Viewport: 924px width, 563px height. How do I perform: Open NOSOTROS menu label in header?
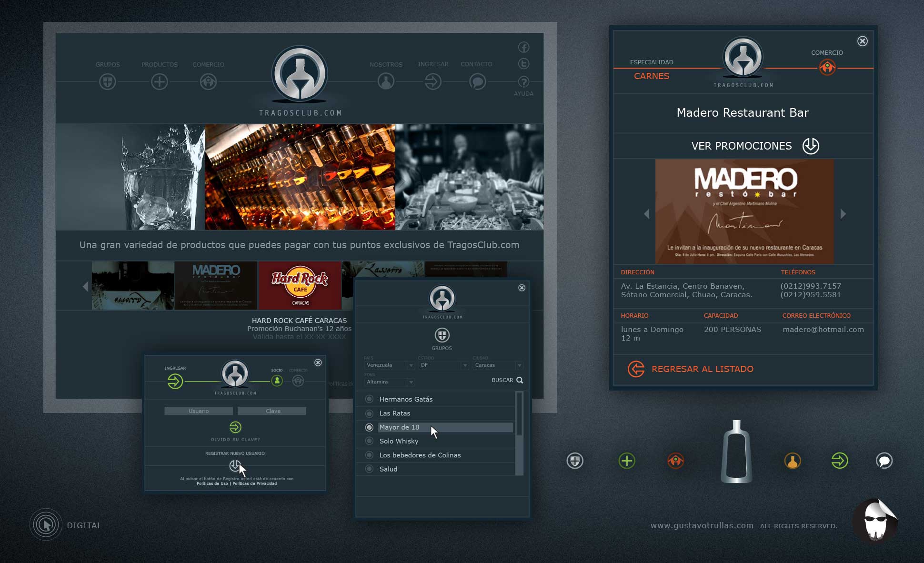[x=386, y=64]
